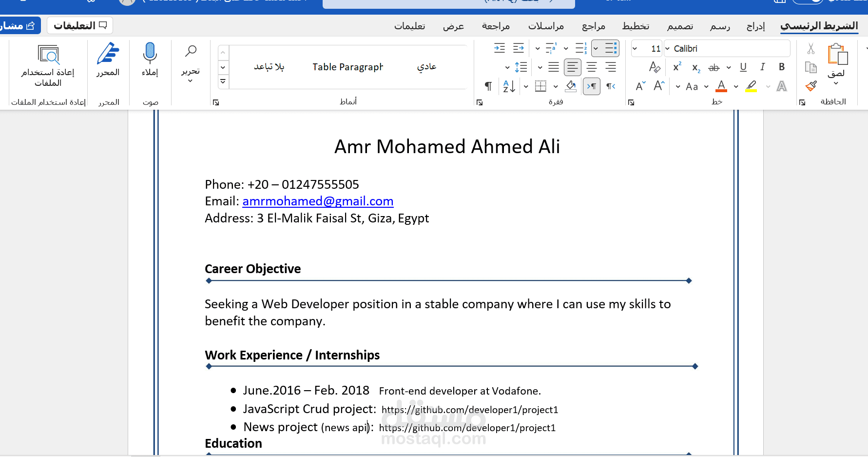The image size is (868, 457).
Task: Open Styles pane launcher (أنماط group)
Action: 216,102
